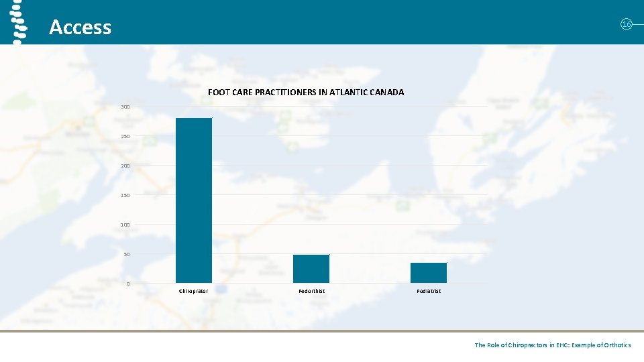Viewport: 644px width, 362px height.
Task: Click the chart title Foot Care Practitioners
Action: [x=306, y=93]
